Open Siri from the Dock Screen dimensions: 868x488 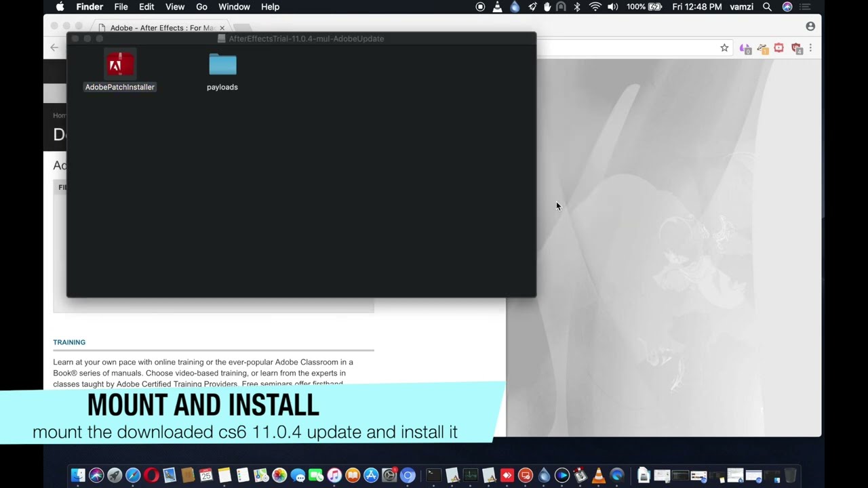pyautogui.click(x=96, y=476)
